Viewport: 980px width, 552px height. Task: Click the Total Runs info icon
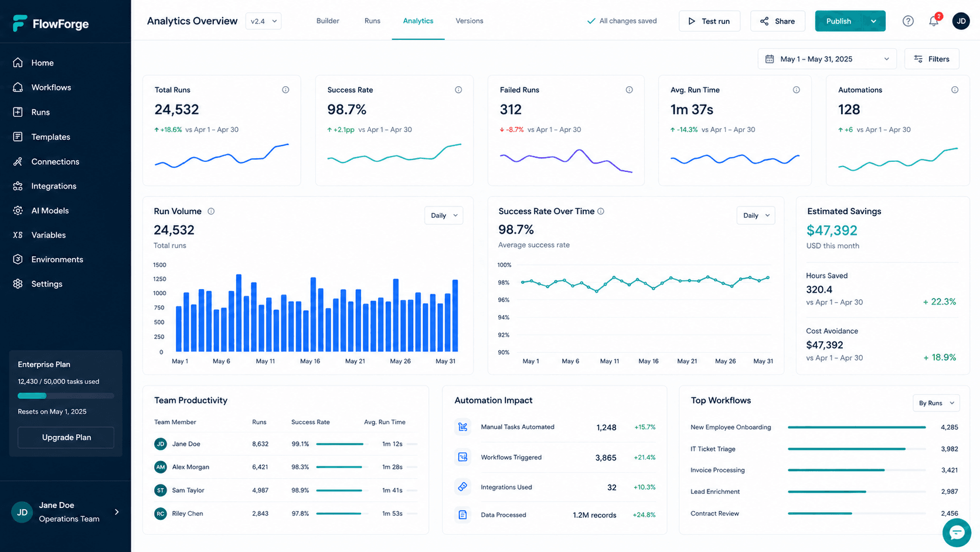[x=285, y=90]
